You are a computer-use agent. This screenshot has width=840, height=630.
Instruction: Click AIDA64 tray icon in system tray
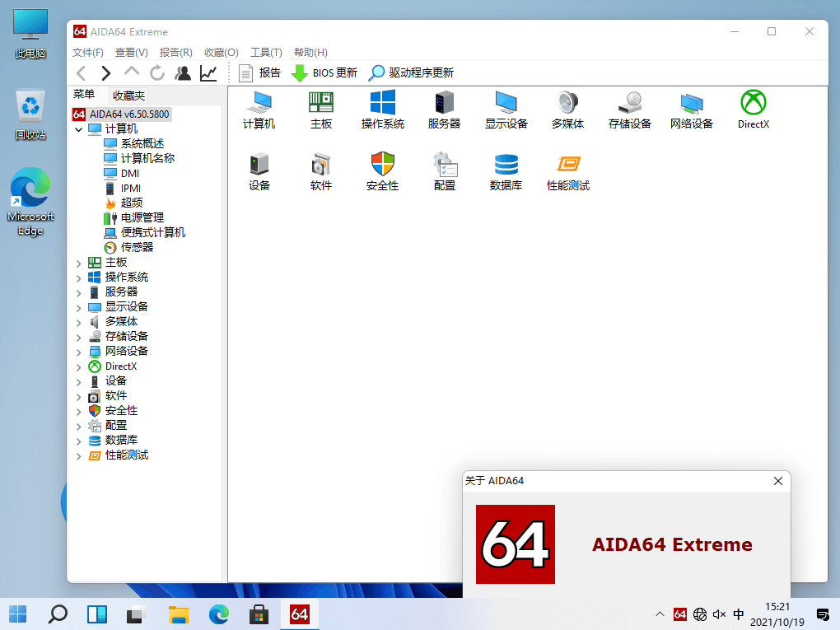pos(679,614)
